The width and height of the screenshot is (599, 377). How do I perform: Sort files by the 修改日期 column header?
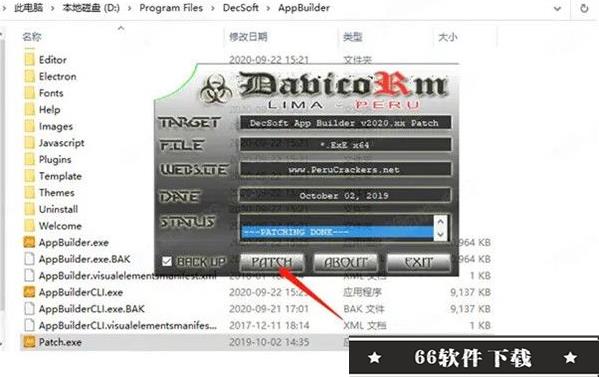click(248, 37)
